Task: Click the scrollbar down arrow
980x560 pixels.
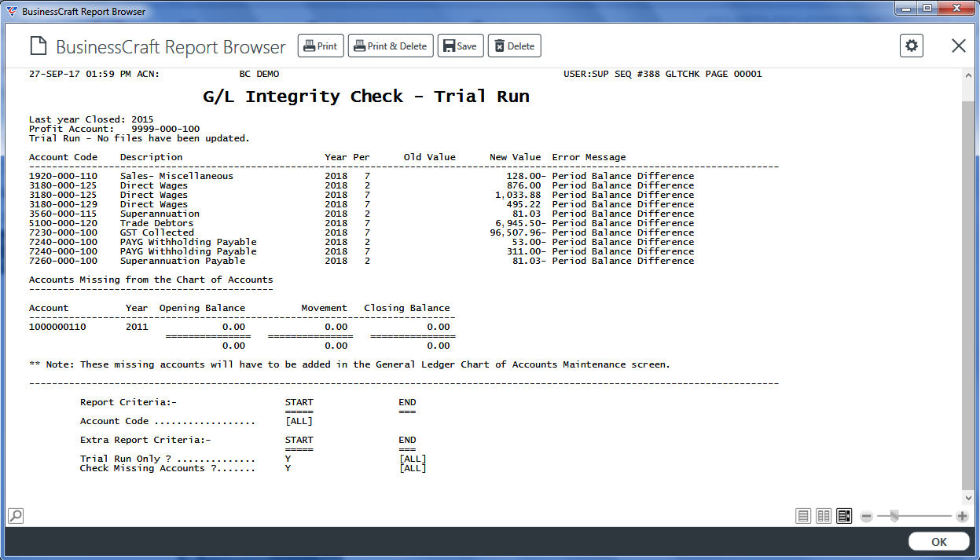Action: (x=967, y=498)
